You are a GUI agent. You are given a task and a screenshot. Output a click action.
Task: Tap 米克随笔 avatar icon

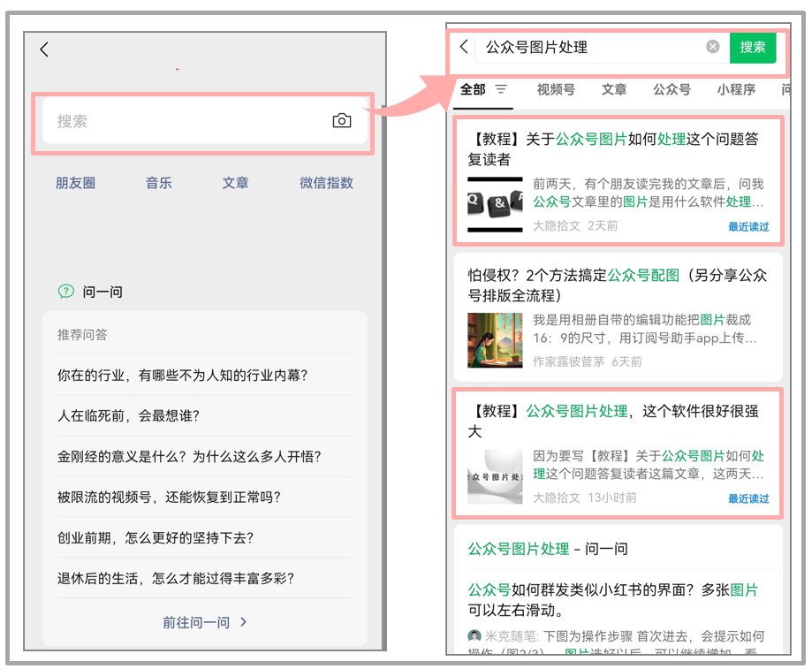tap(474, 635)
